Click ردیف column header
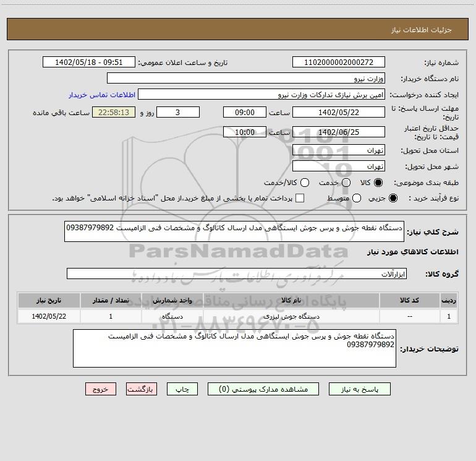 (x=449, y=300)
